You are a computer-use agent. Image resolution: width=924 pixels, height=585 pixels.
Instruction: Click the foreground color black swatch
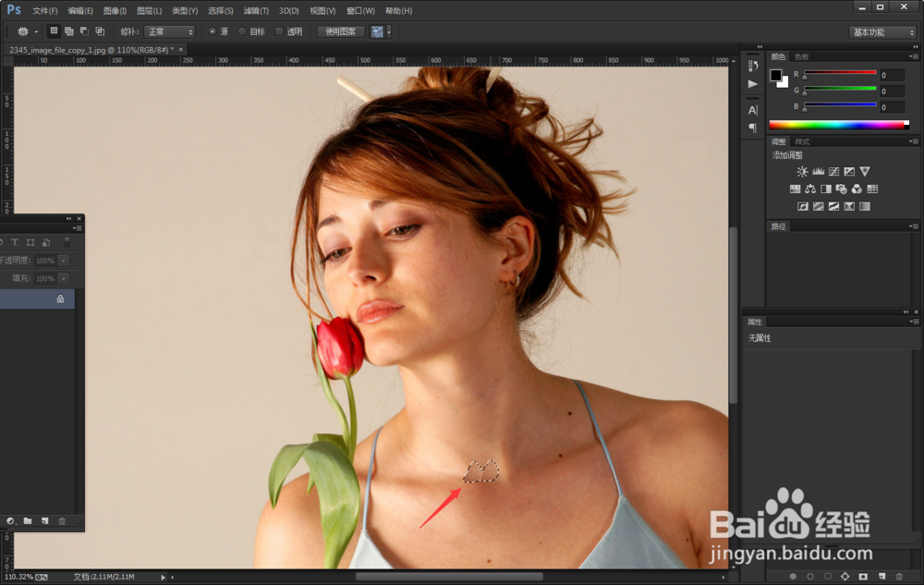click(x=775, y=75)
